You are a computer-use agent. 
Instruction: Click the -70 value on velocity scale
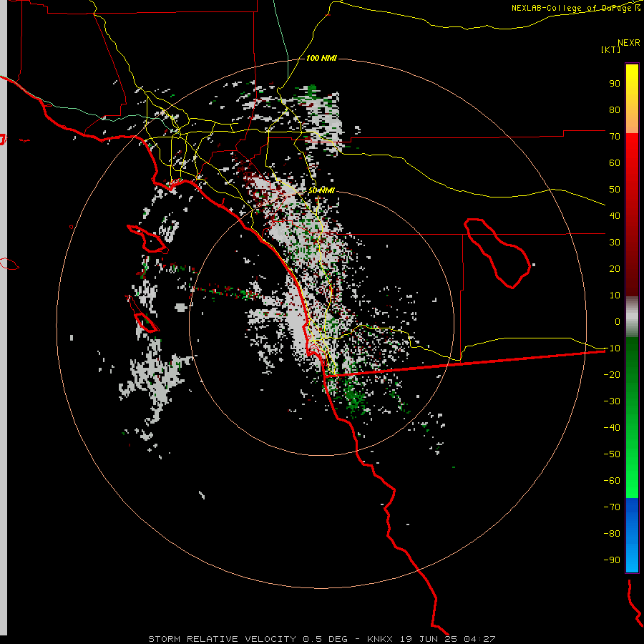click(x=612, y=507)
